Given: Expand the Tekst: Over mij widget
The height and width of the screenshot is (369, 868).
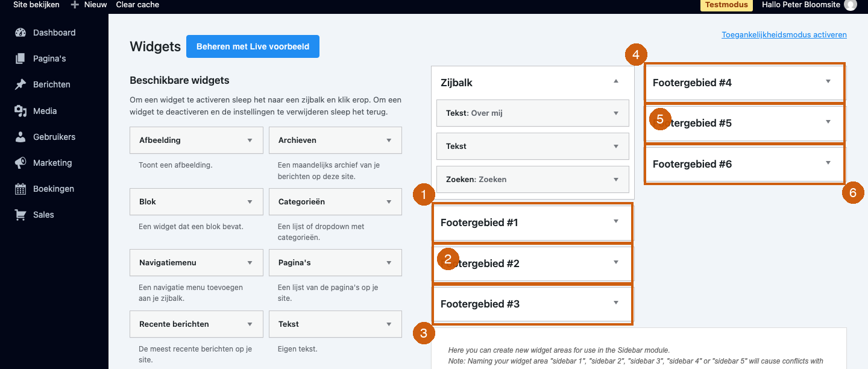Looking at the screenshot, I should pyautogui.click(x=616, y=113).
